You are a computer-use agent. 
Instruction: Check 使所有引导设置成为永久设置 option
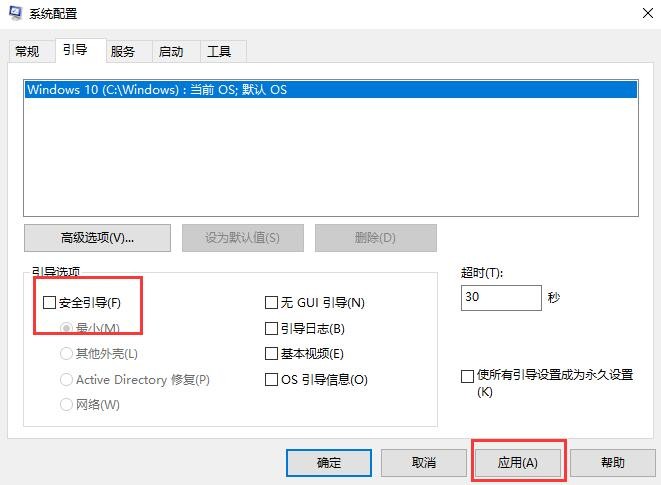[467, 376]
